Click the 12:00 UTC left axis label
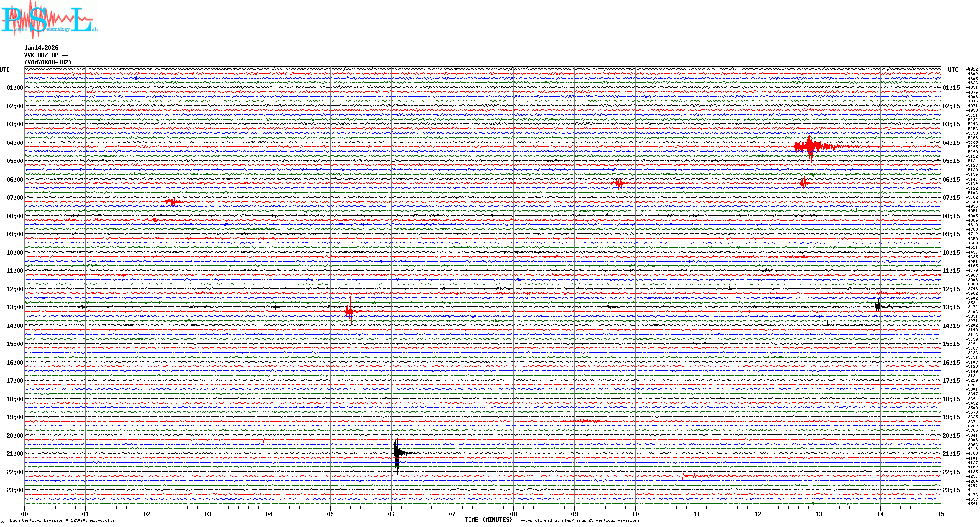The width and height of the screenshot is (980, 527). (x=15, y=289)
